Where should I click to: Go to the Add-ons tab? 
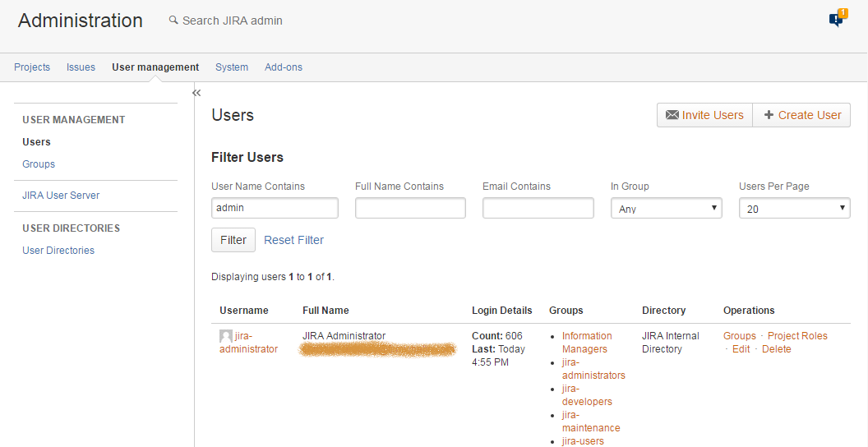tap(284, 67)
